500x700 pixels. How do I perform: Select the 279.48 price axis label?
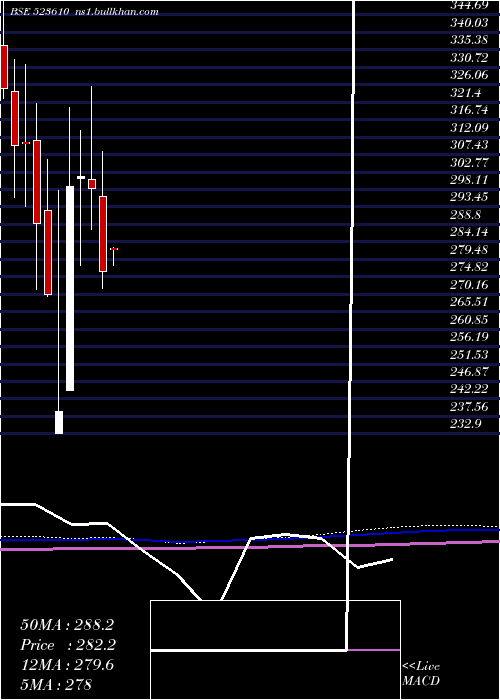tap(469, 250)
